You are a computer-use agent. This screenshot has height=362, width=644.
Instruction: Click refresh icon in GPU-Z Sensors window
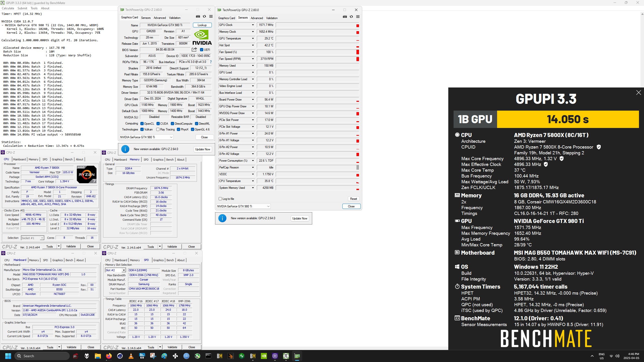(351, 17)
